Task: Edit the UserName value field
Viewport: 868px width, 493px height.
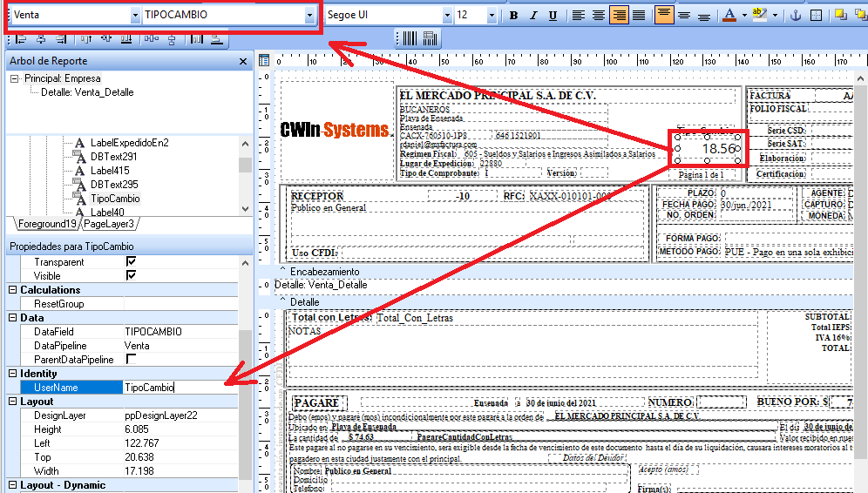Action: tap(180, 388)
